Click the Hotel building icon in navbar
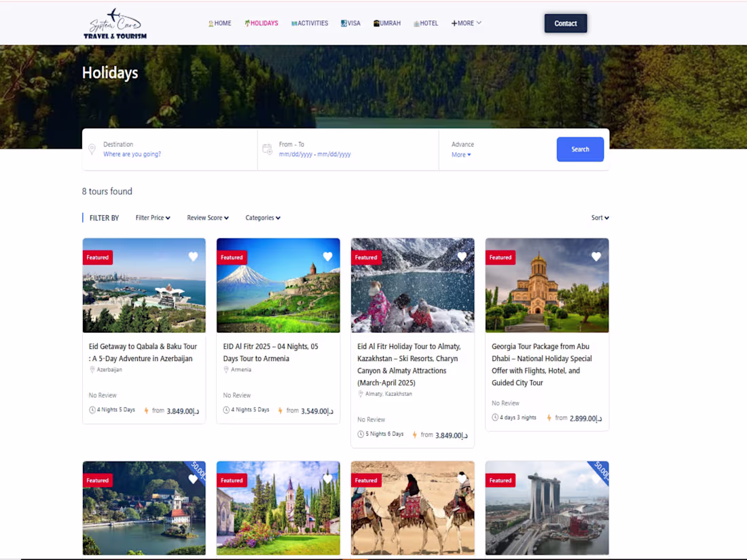 (x=416, y=22)
